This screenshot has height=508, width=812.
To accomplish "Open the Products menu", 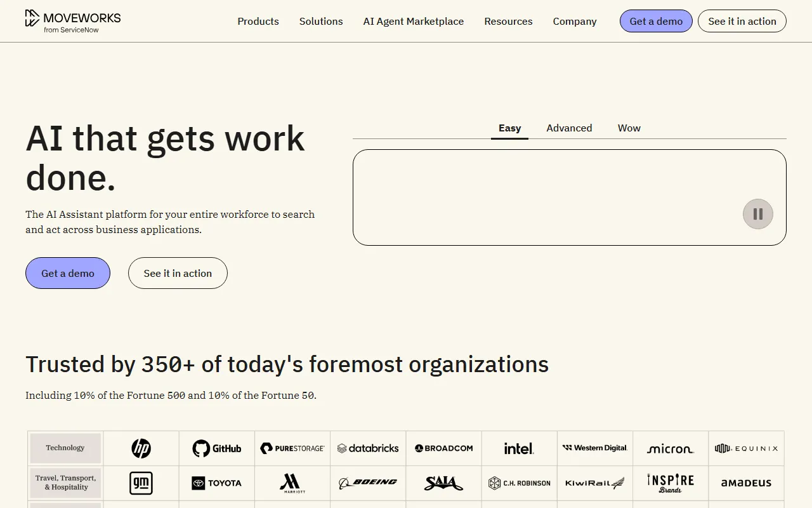I will (258, 21).
